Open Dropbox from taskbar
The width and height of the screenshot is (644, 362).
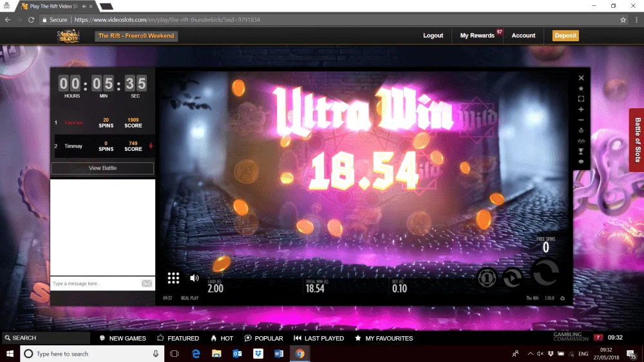[x=258, y=354]
